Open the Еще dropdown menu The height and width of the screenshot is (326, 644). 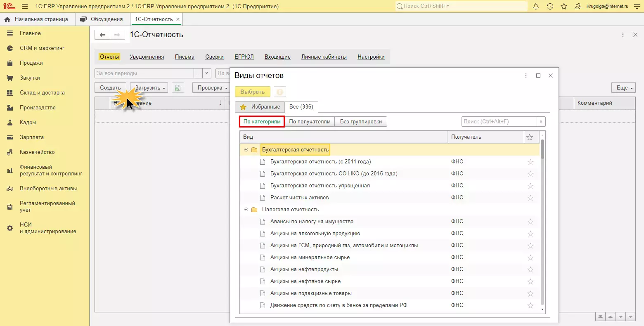pos(623,88)
